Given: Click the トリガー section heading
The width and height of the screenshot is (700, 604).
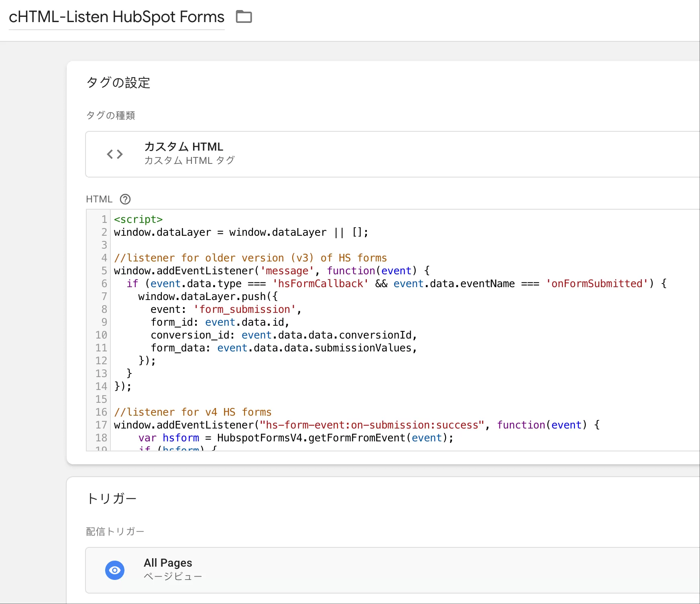Looking at the screenshot, I should coord(112,498).
